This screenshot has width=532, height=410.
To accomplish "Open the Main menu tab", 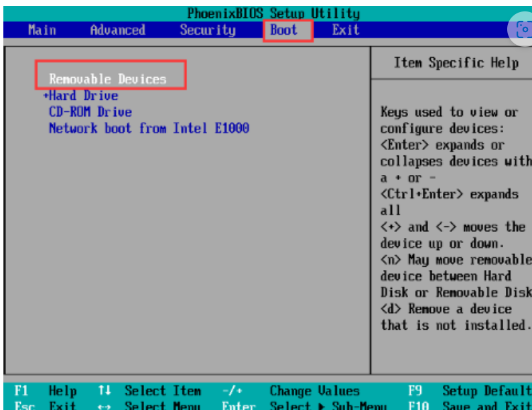I will tap(42, 30).
